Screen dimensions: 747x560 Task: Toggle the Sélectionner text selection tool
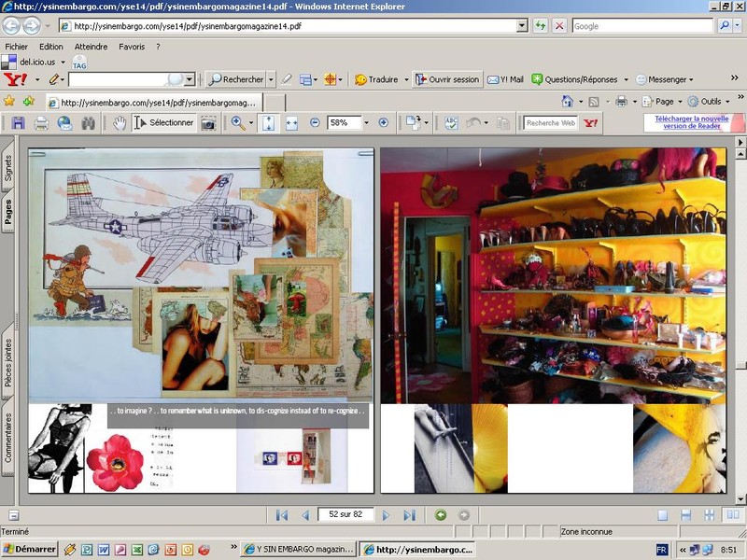164,123
